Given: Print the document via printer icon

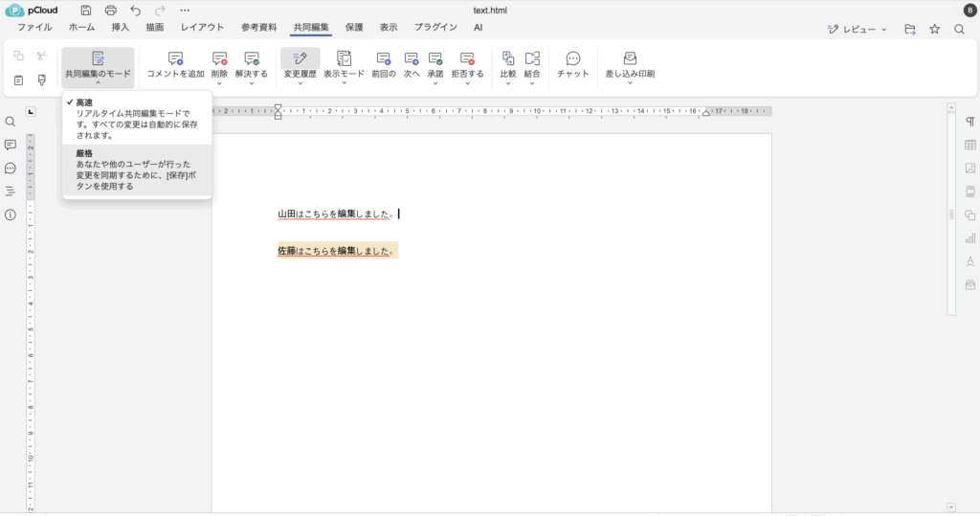Looking at the screenshot, I should click(x=111, y=10).
